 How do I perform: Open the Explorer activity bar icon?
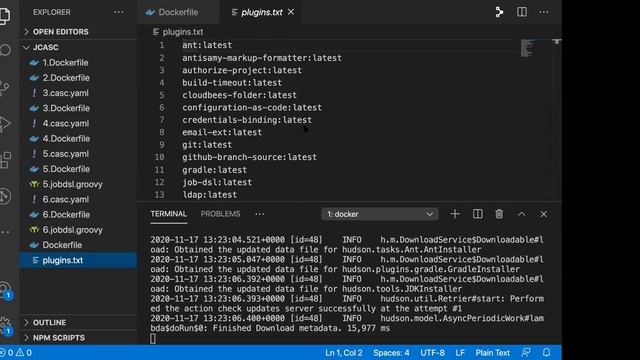coord(4,15)
